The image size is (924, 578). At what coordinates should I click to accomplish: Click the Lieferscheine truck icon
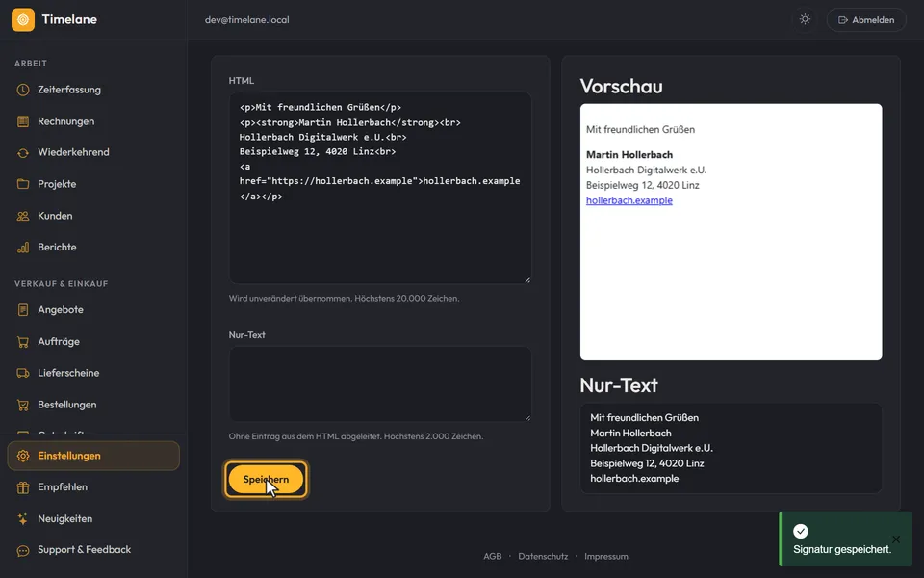[x=23, y=373]
